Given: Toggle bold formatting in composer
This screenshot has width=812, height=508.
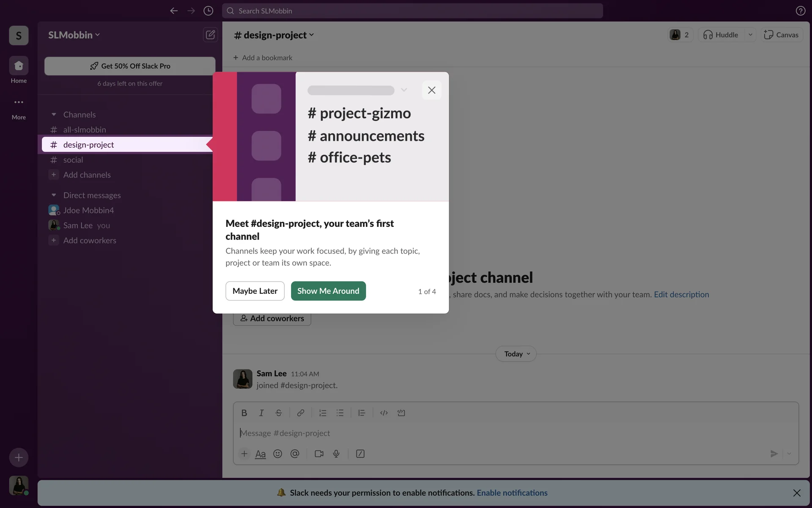Looking at the screenshot, I should [x=244, y=413].
